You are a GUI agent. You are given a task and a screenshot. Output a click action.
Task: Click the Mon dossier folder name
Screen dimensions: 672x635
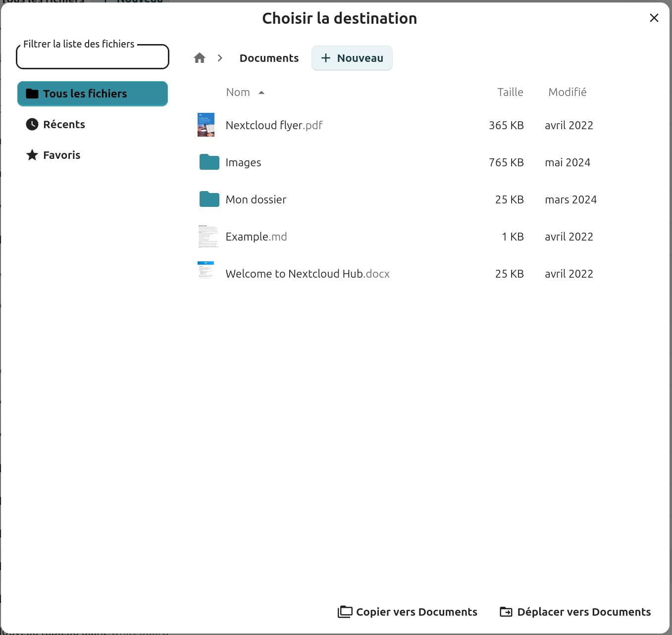[256, 199]
